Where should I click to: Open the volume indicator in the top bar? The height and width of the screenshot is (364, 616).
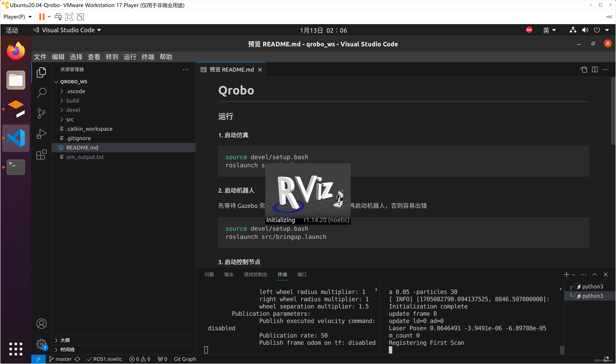pyautogui.click(x=585, y=30)
